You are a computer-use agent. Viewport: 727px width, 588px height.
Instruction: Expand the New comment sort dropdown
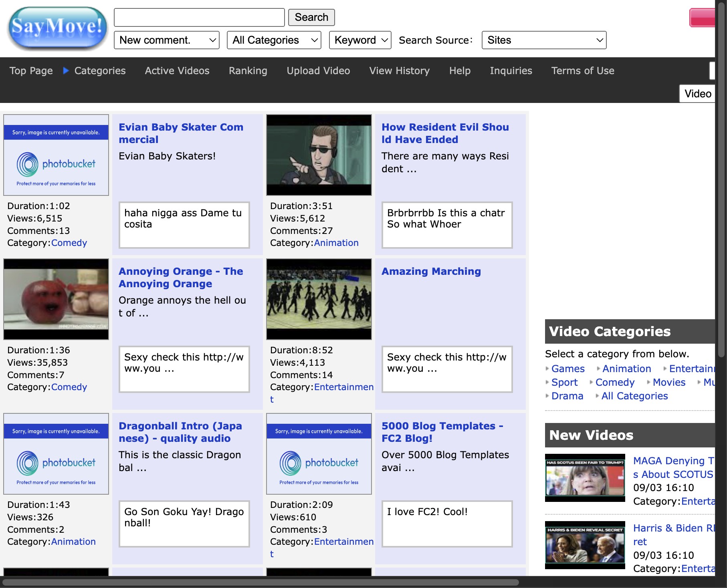166,40
